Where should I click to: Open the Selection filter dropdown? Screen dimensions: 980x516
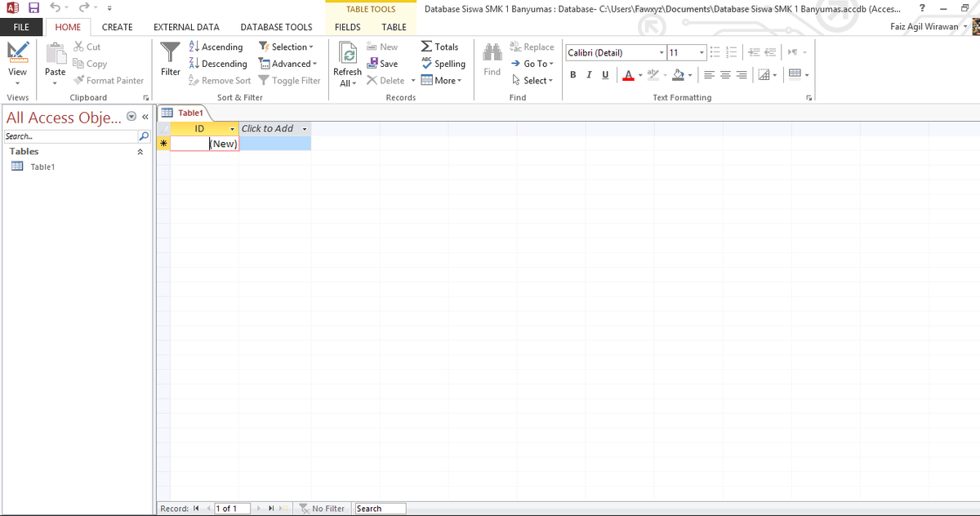tap(286, 47)
